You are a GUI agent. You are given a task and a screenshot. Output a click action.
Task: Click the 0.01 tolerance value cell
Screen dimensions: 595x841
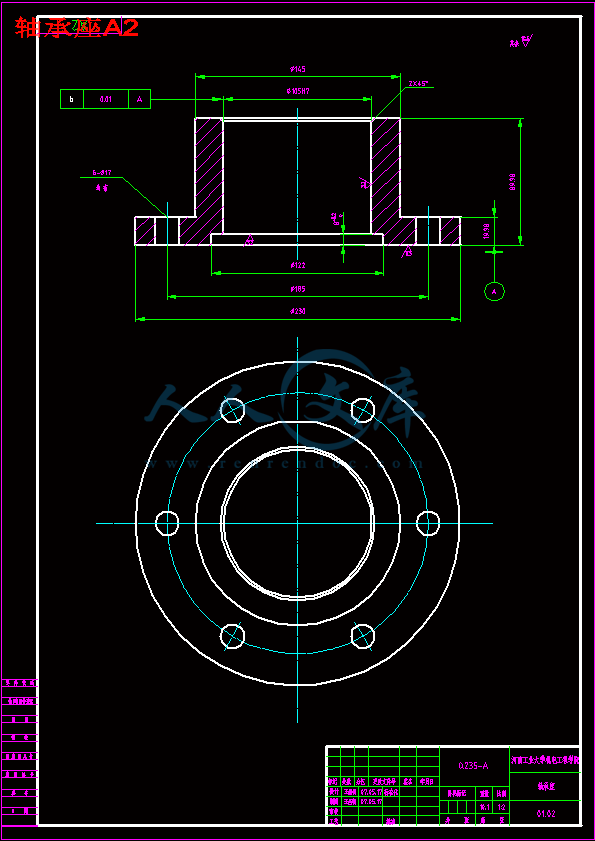106,99
